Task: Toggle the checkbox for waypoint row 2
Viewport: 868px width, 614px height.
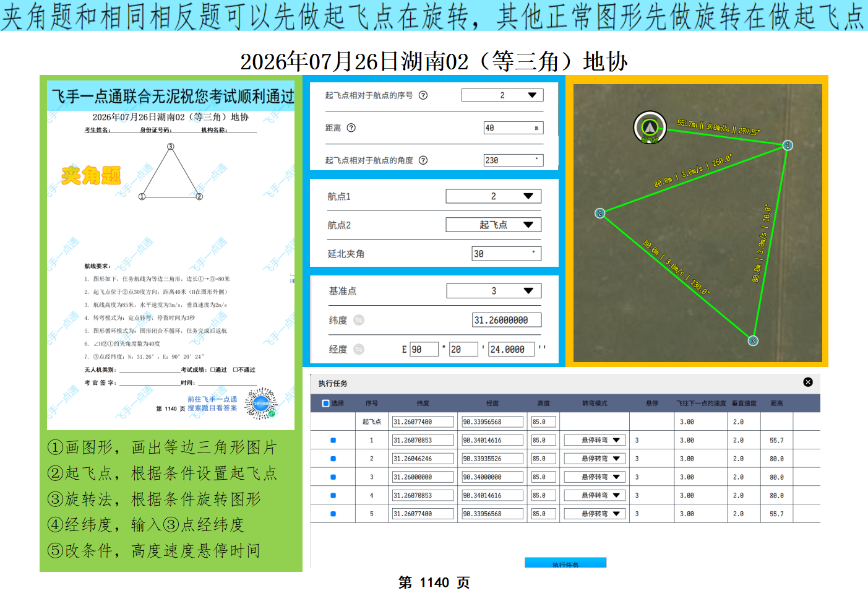Action: pos(333,459)
